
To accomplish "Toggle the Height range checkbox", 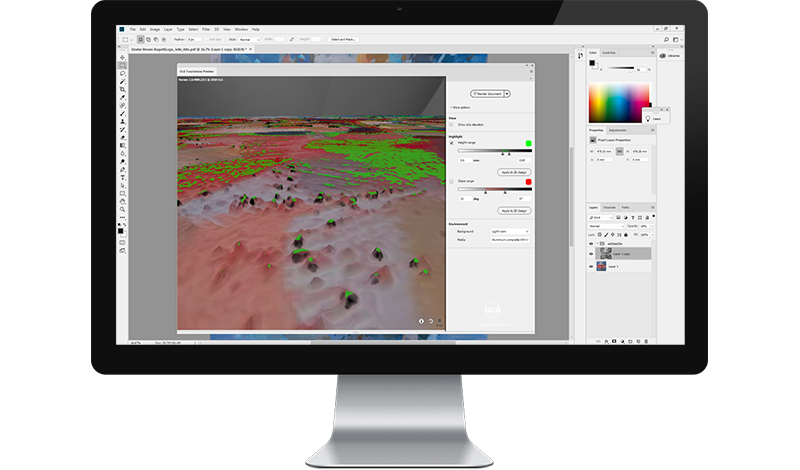I will [452, 143].
